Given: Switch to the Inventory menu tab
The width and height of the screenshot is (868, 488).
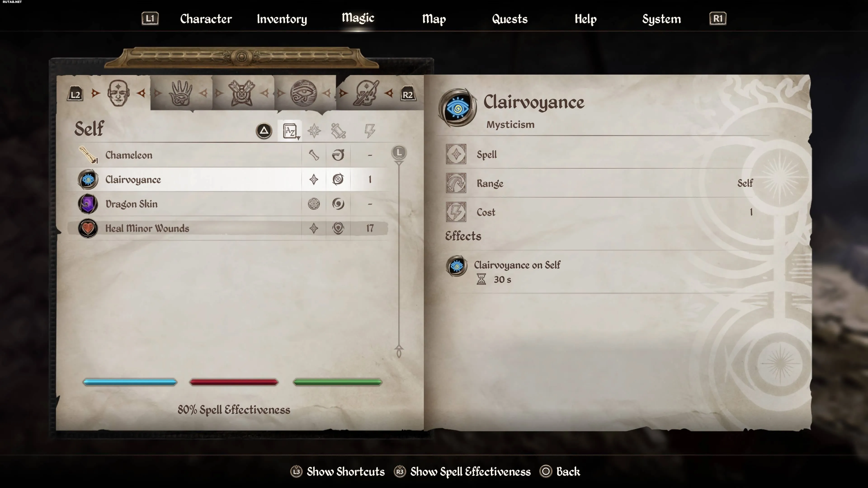Looking at the screenshot, I should click(282, 19).
